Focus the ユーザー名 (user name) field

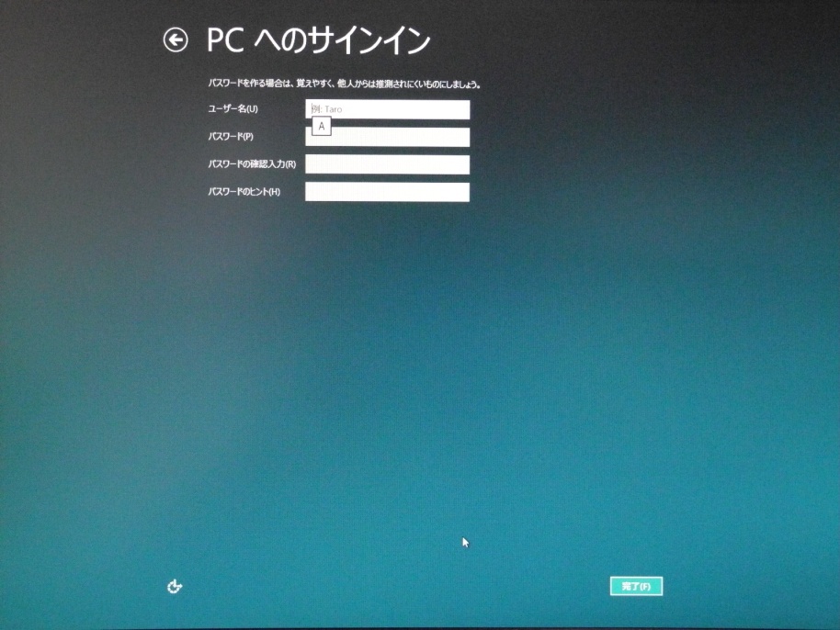click(x=387, y=109)
